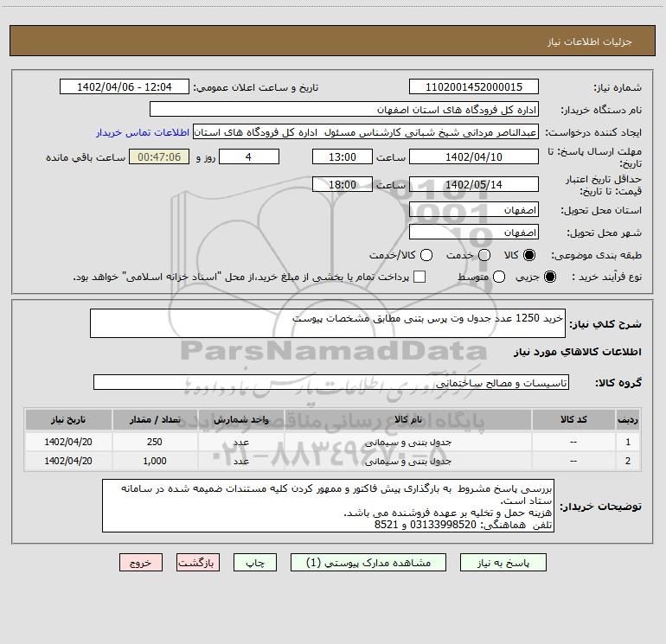The width and height of the screenshot is (666, 644).
Task: Click the کد کالا column header
Action: pyautogui.click(x=573, y=420)
